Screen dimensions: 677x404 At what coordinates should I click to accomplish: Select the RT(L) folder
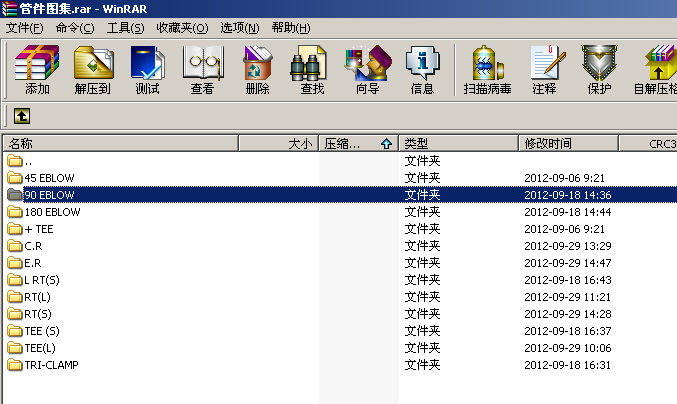[38, 297]
